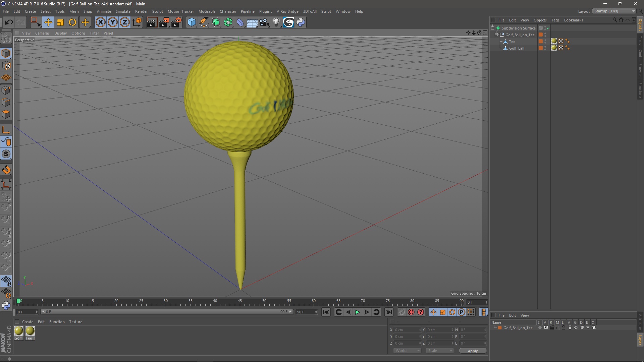Add a Camera object

264,22
